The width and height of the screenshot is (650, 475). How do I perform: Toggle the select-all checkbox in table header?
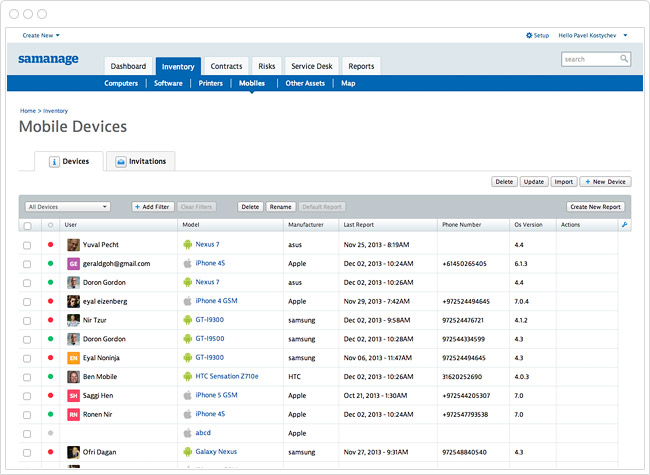[27, 226]
